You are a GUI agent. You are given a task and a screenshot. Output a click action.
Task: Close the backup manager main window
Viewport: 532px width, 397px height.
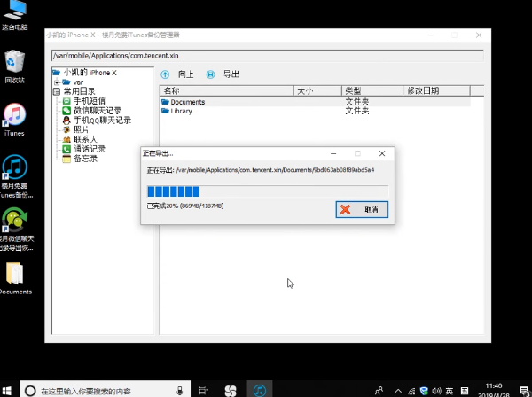[x=479, y=35]
